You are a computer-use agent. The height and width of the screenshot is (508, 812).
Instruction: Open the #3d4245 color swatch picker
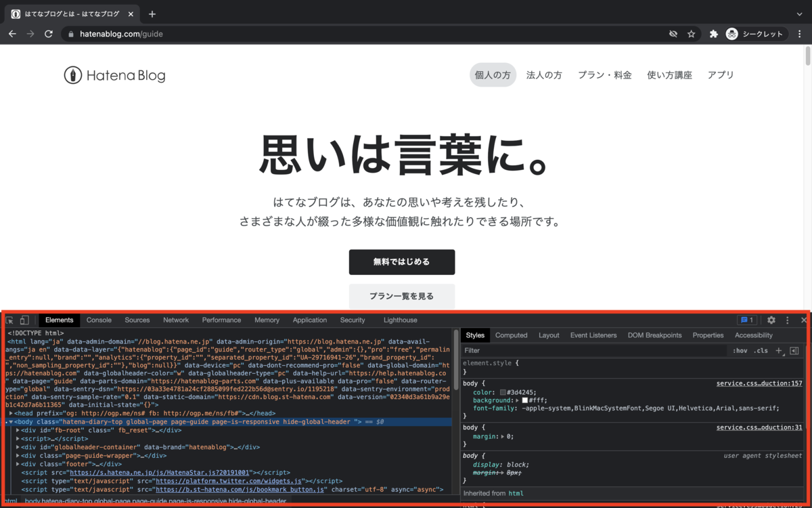point(503,392)
